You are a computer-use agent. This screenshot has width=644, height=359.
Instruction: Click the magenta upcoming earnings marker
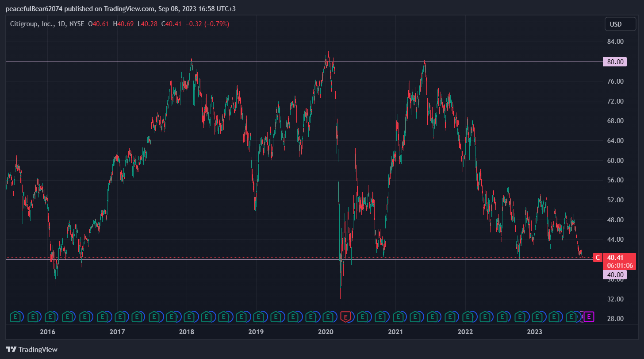pos(589,317)
